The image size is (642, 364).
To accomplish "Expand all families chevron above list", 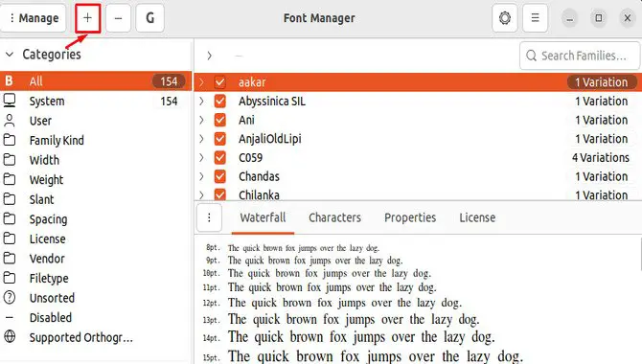I will [209, 56].
